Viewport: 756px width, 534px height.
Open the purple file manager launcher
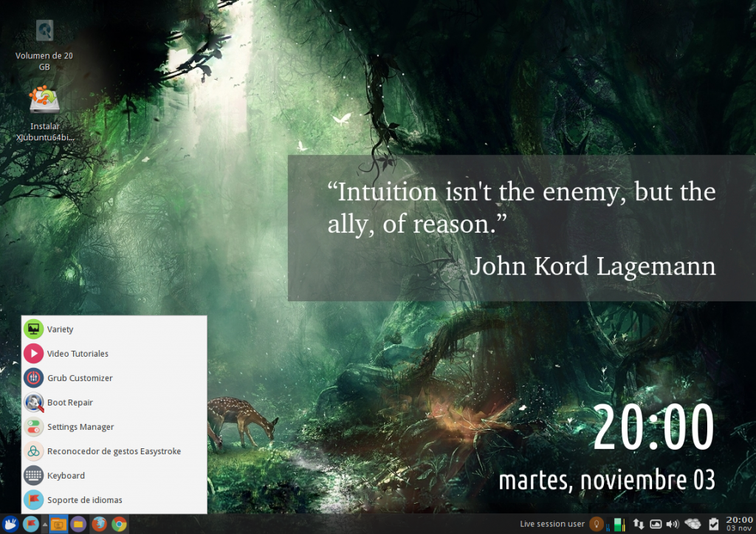(78, 524)
